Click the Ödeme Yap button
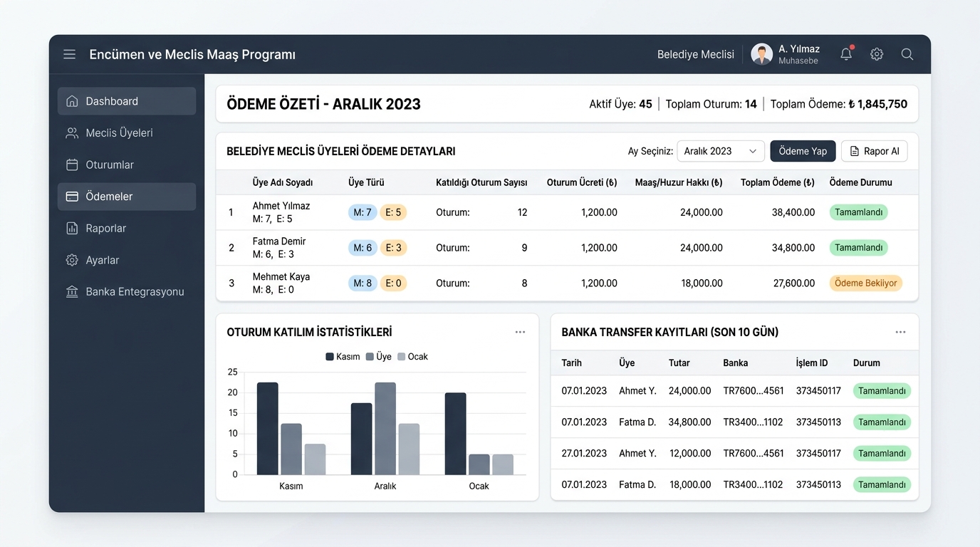Screen dimensions: 980x547 click(x=803, y=151)
